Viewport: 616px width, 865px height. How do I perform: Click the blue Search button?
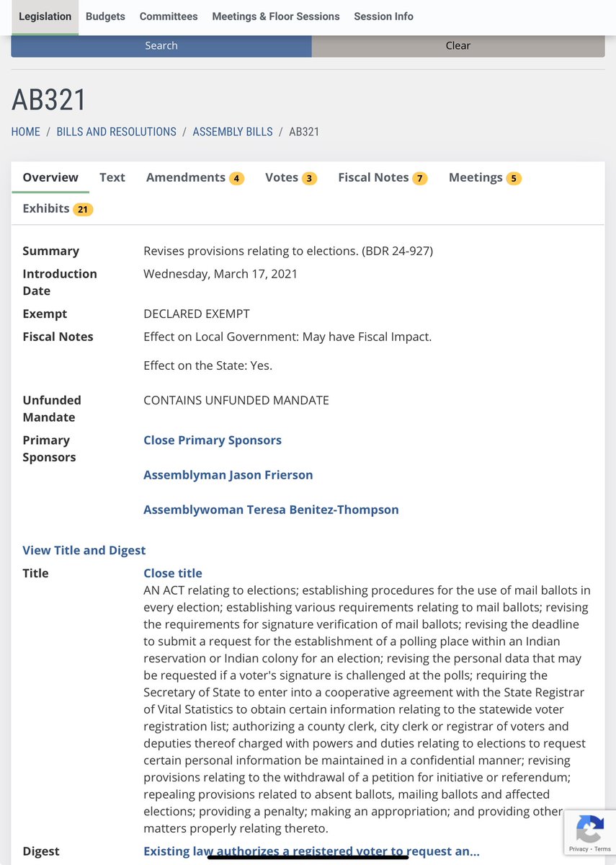coord(161,45)
